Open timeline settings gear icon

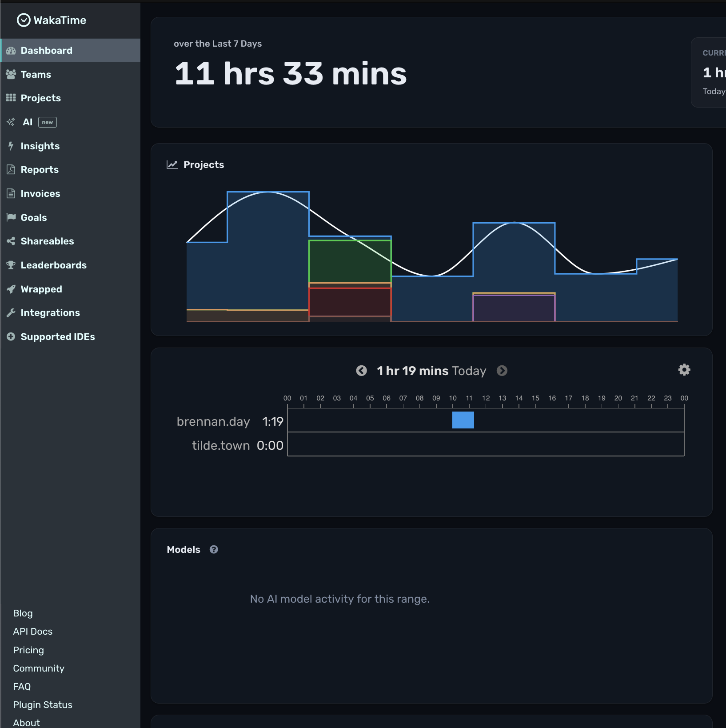click(684, 370)
